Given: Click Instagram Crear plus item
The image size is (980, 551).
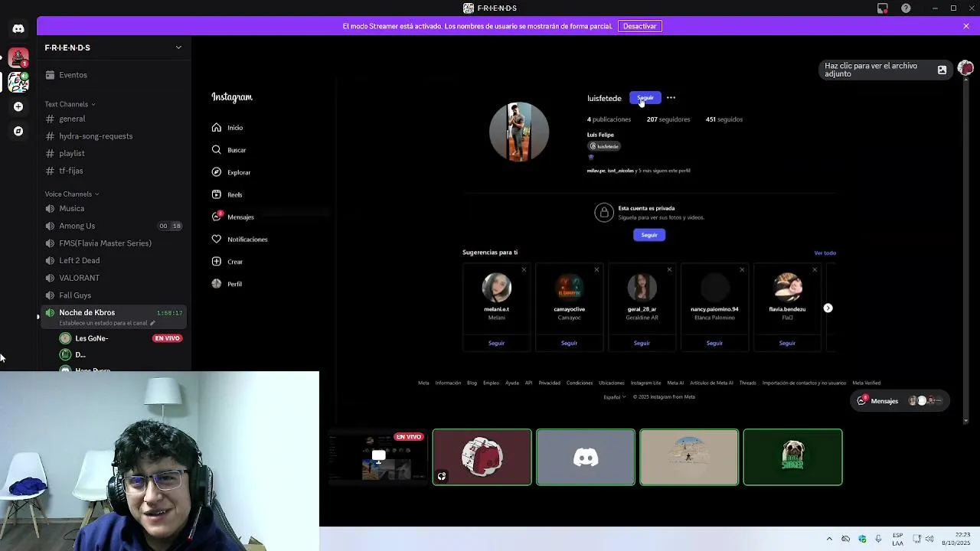Looking at the screenshot, I should click(227, 262).
